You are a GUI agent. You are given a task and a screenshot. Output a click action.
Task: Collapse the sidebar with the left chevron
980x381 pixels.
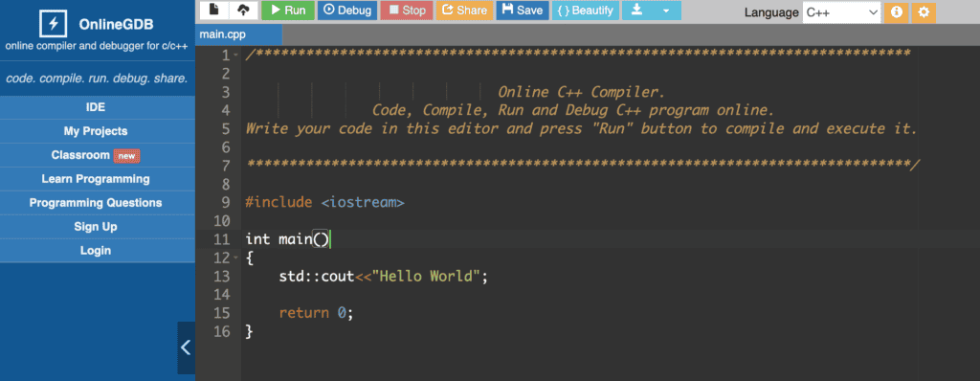tap(186, 347)
